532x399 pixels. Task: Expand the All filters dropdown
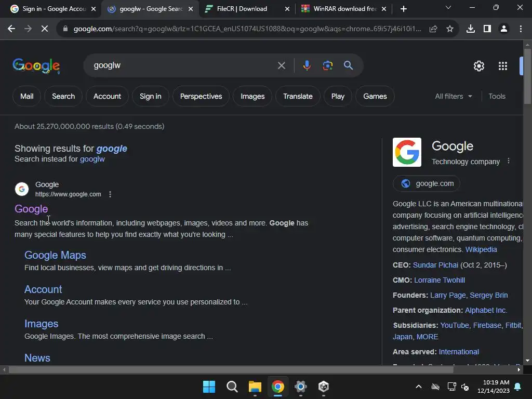tap(454, 96)
